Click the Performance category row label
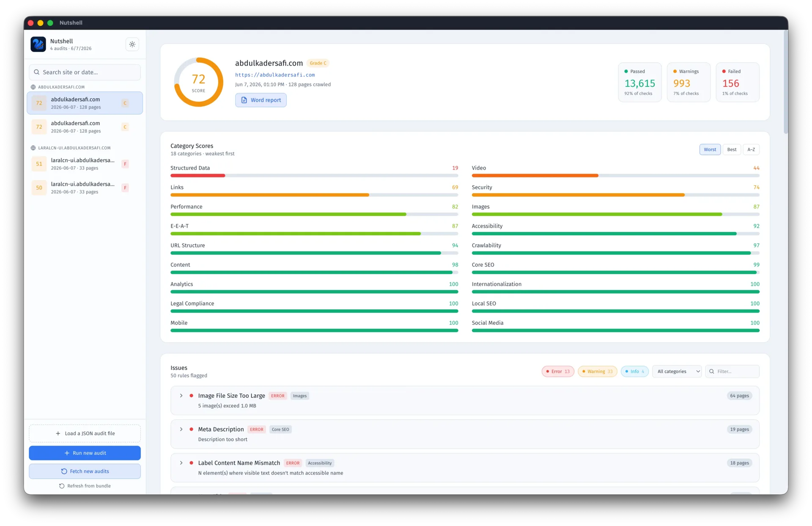Screen dimensions: 812x526 [x=187, y=207]
